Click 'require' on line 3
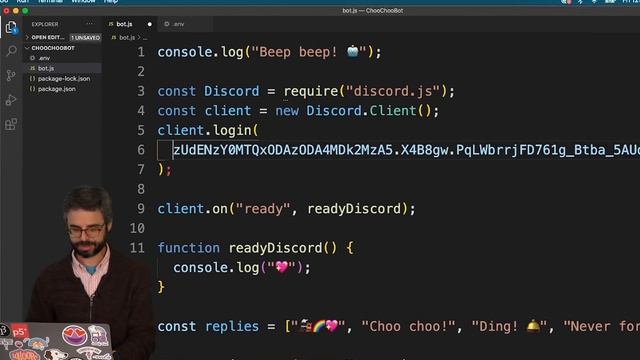The width and height of the screenshot is (640, 360). click(x=311, y=91)
